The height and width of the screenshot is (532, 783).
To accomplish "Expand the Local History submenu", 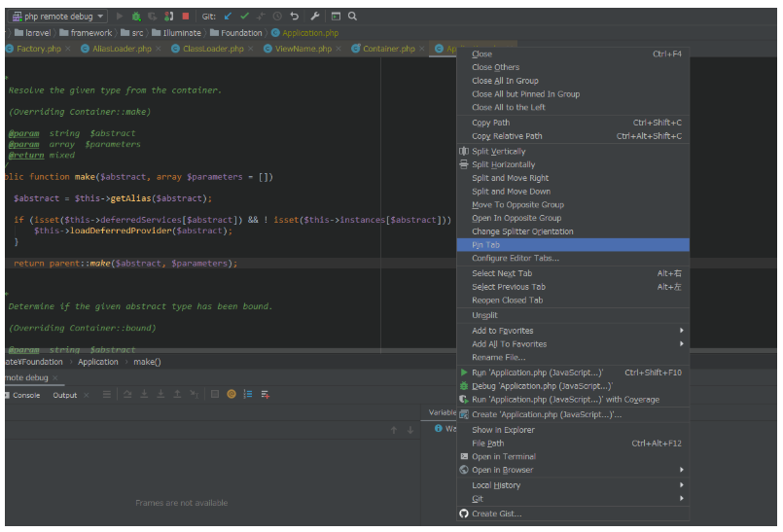I will point(573,485).
